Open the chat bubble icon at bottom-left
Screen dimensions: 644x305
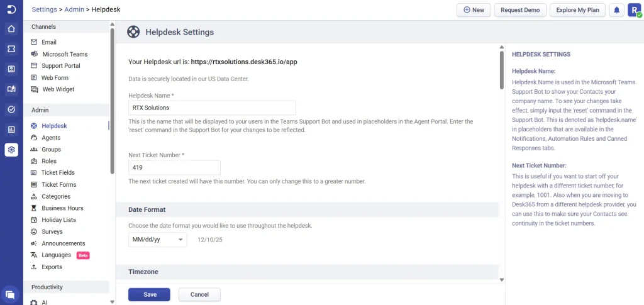(x=10, y=294)
